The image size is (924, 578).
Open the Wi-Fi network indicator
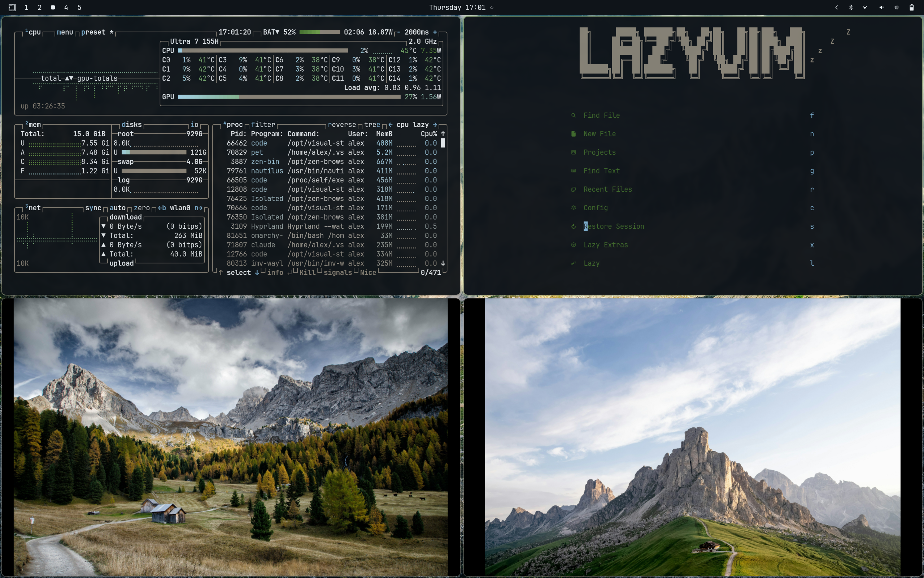(865, 7)
